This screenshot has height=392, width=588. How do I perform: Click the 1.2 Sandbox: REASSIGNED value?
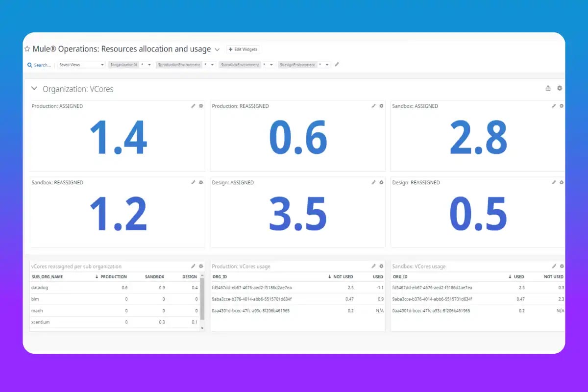click(x=118, y=214)
